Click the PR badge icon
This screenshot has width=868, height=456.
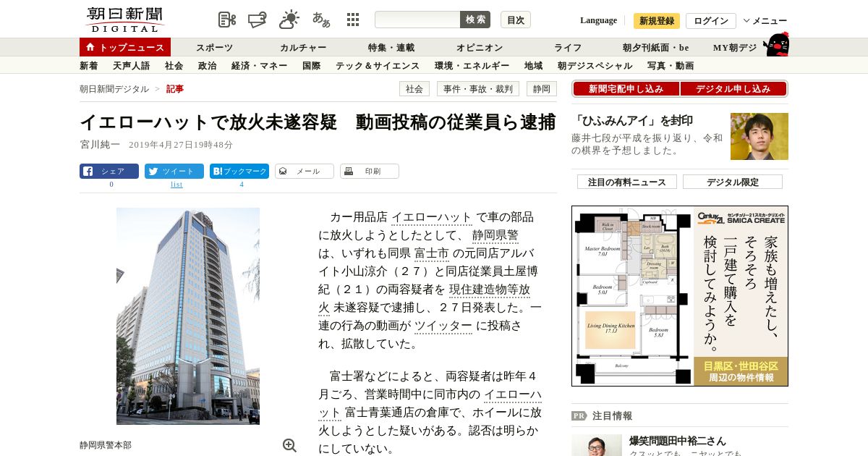click(x=579, y=415)
